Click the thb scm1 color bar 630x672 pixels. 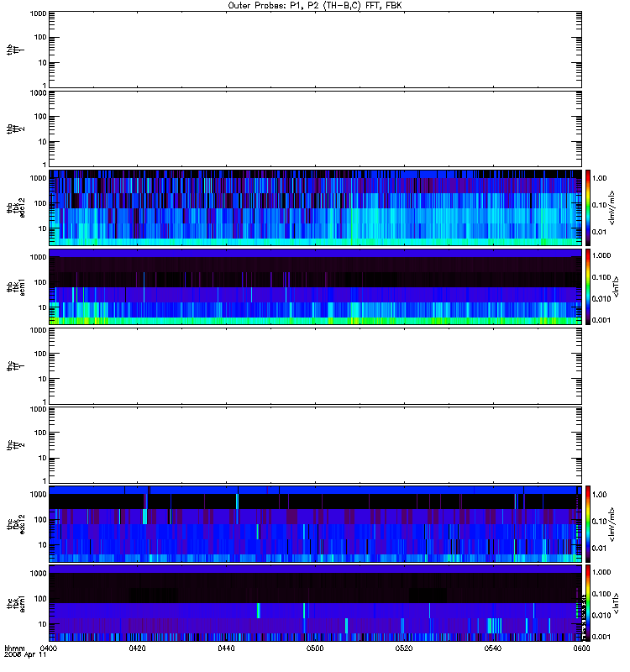[588, 286]
